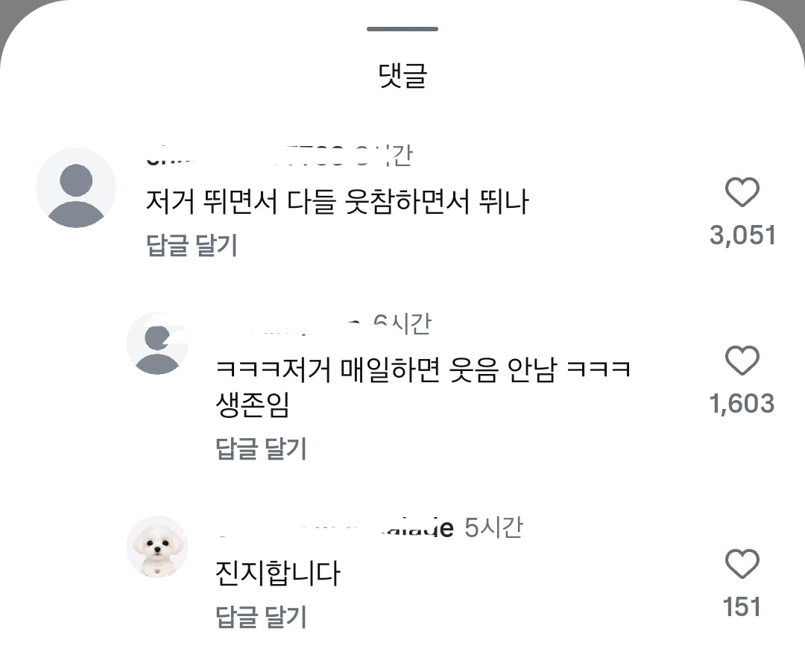This screenshot has width=805, height=672.
Task: Select the comment text '진지합니다'
Action: click(278, 574)
